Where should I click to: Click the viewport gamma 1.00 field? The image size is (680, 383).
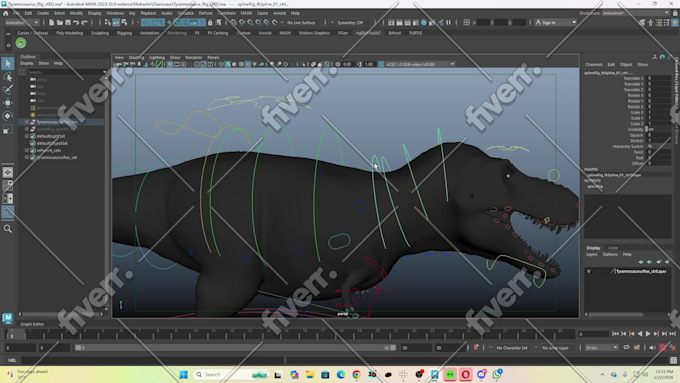pos(369,64)
